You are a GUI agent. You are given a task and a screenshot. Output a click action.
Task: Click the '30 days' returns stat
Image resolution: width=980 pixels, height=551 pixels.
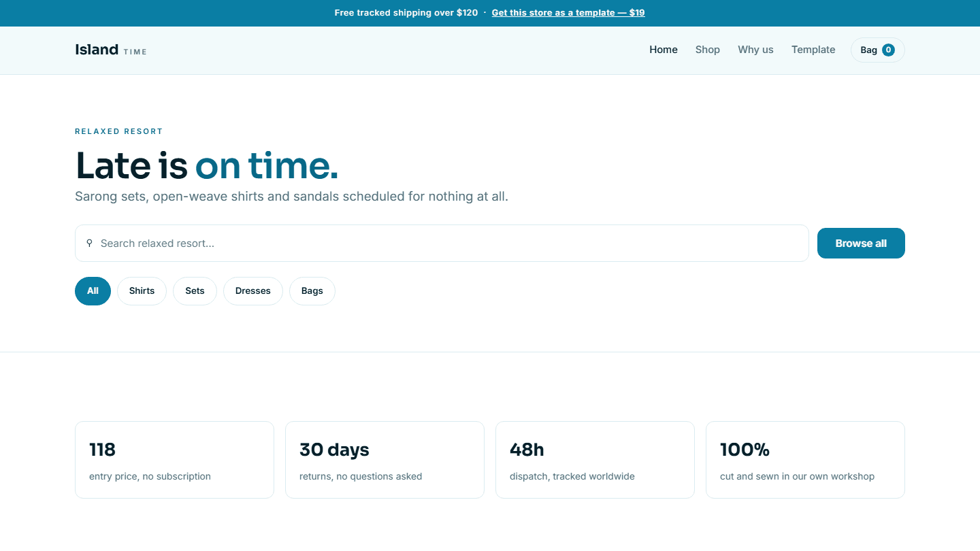coord(385,460)
